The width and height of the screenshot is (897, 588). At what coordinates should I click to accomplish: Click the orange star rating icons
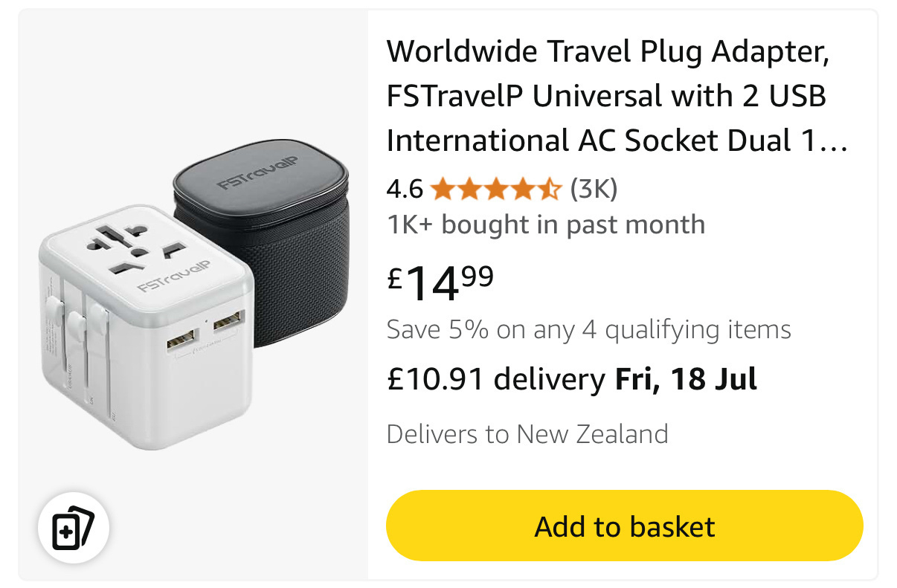pyautogui.click(x=495, y=190)
